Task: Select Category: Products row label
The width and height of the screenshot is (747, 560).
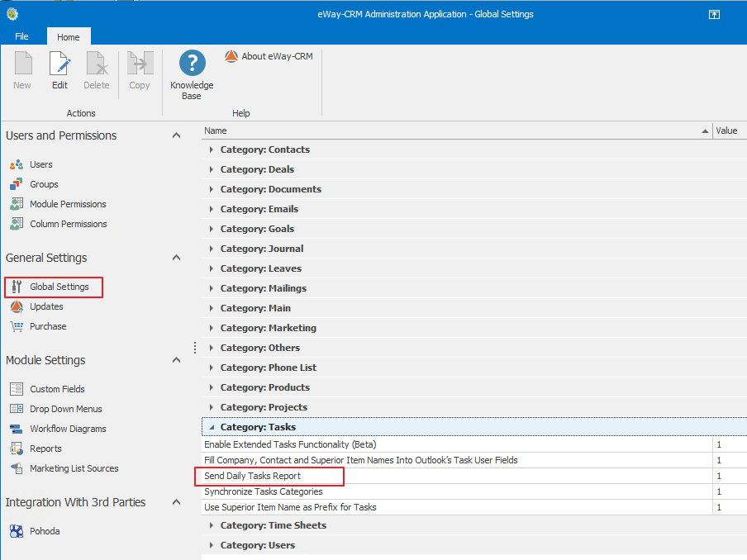Action: tap(265, 387)
